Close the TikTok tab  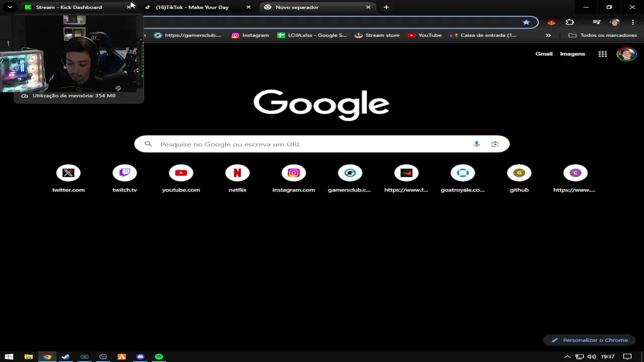coord(249,7)
